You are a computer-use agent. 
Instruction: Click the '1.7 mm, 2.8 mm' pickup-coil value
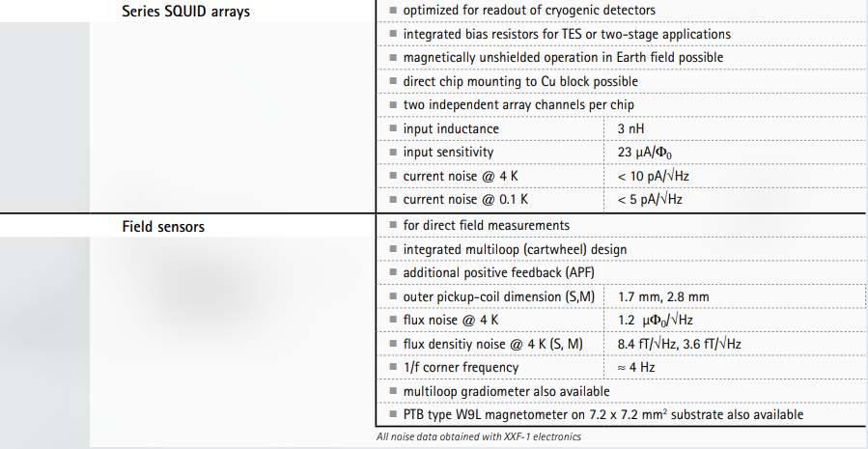point(663,296)
